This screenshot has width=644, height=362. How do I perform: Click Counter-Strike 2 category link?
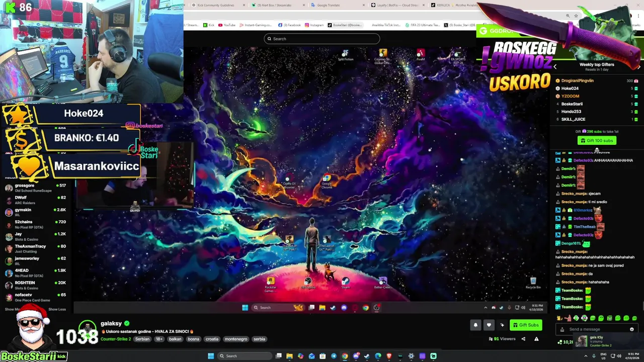point(116,339)
